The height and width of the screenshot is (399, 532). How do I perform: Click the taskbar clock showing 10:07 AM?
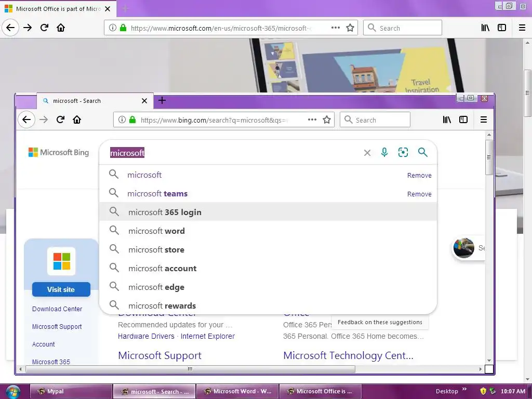[513, 391]
